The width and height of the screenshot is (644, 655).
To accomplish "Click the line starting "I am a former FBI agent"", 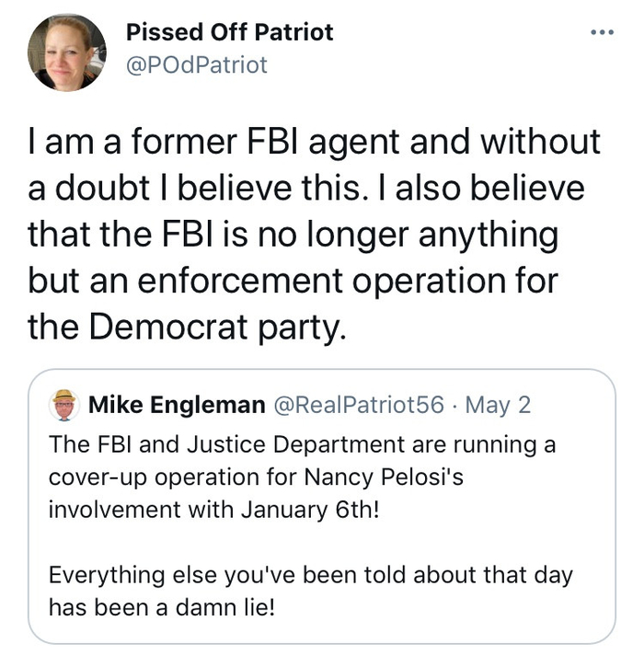I will pos(313,142).
